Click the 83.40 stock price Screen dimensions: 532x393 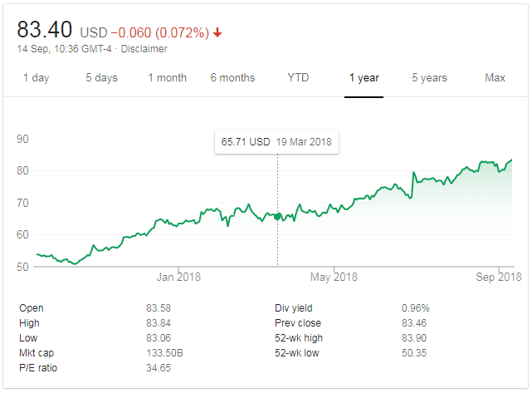pos(46,31)
